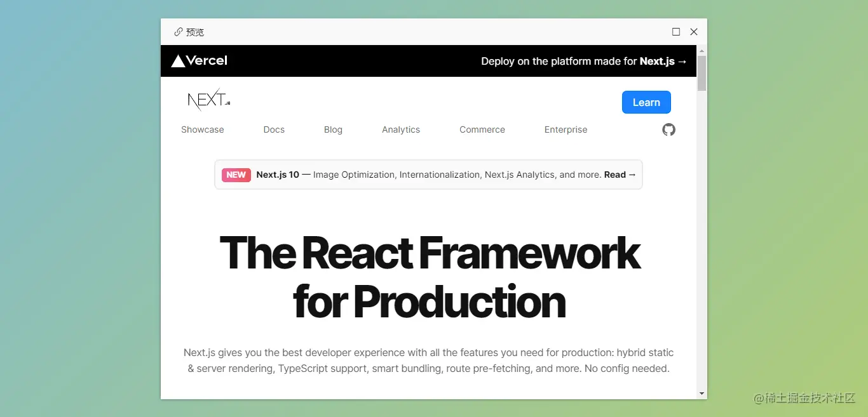Open the Blog nav item

click(333, 129)
